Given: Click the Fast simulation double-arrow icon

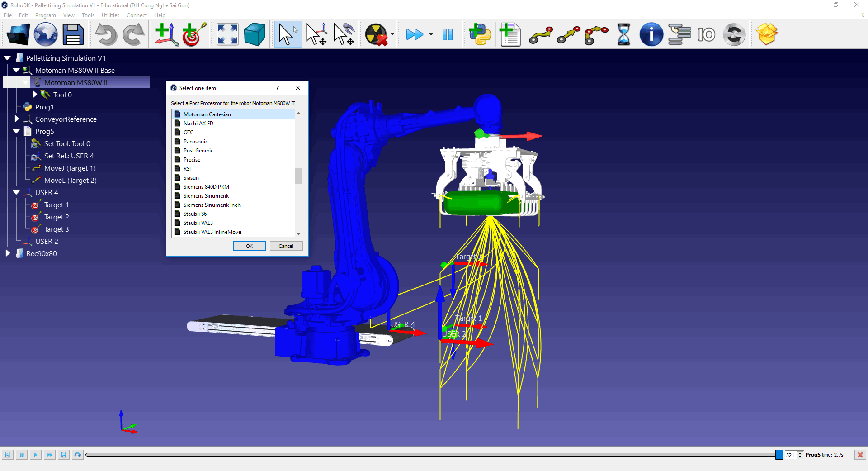Looking at the screenshot, I should 414,34.
